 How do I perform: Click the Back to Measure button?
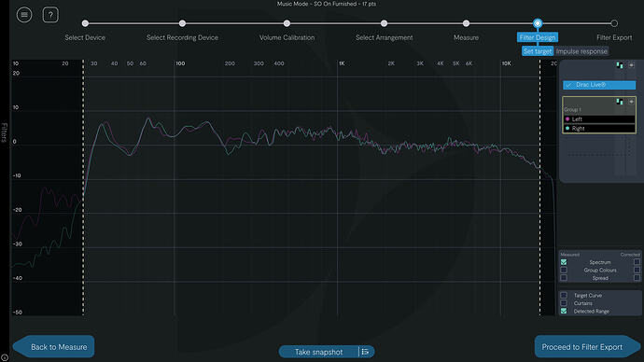[54, 347]
